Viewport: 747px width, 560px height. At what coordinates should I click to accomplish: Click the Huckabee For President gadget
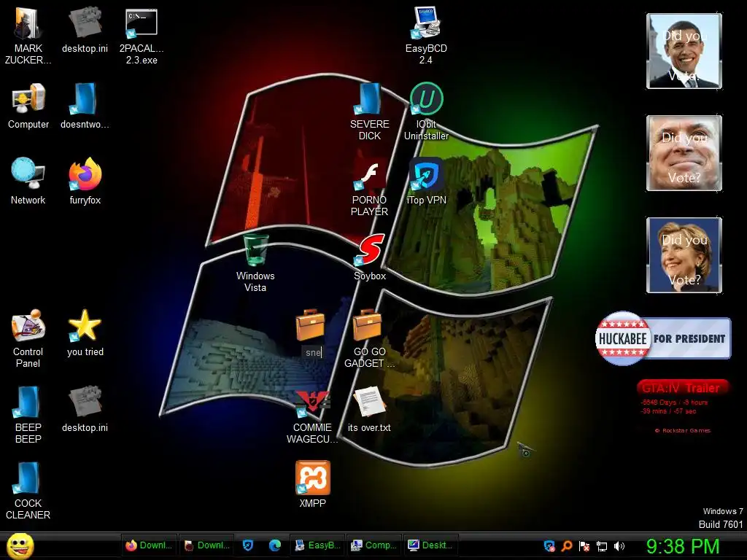pos(662,338)
